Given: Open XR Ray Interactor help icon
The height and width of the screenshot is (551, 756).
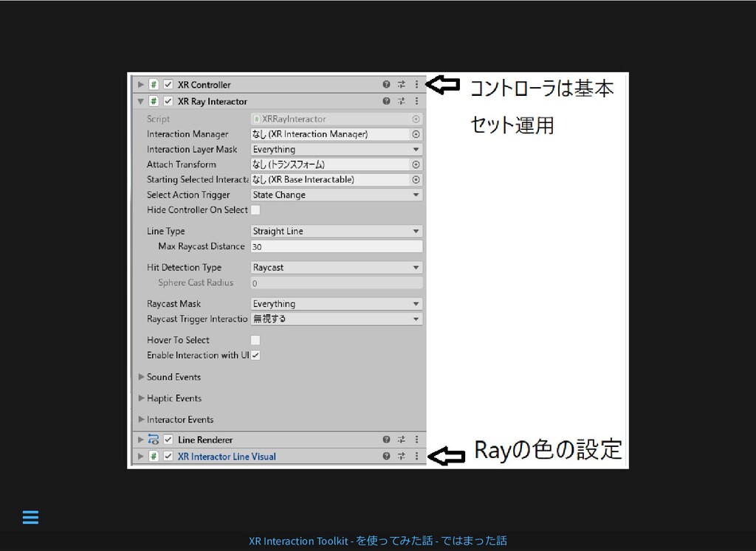Looking at the screenshot, I should click(386, 101).
